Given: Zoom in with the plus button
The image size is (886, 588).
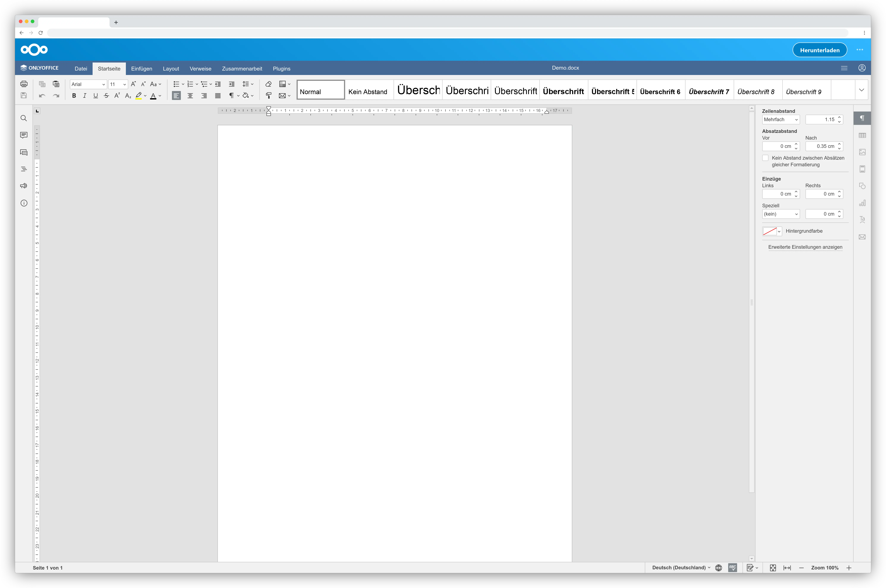Looking at the screenshot, I should tap(849, 568).
